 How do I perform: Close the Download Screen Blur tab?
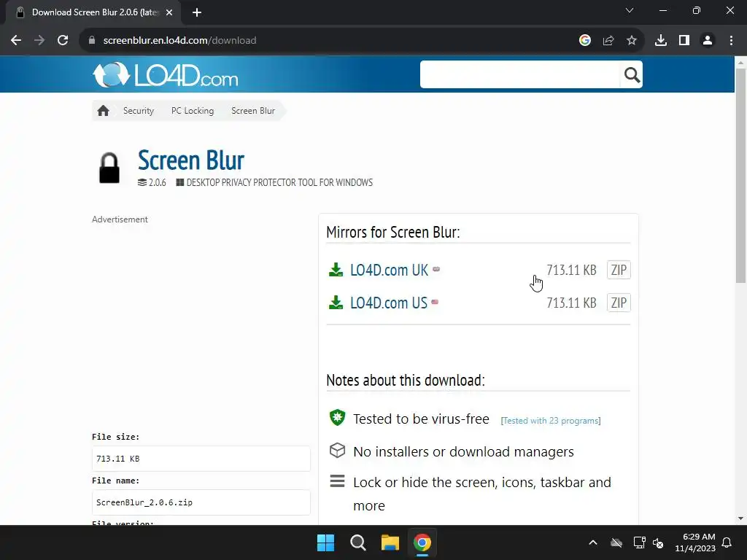click(x=169, y=13)
